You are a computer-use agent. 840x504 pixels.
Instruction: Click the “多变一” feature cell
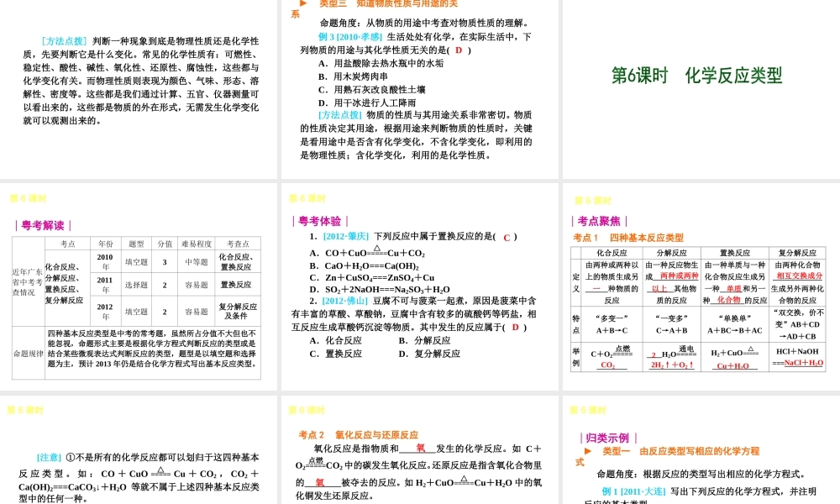point(612,318)
